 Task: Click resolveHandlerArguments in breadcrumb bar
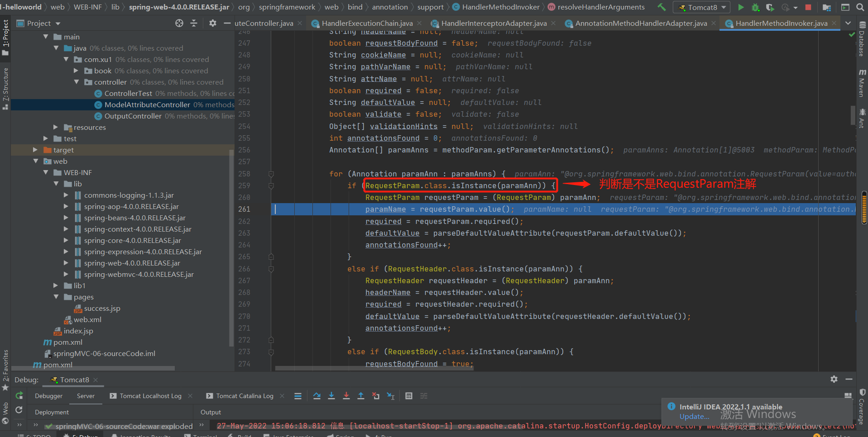pyautogui.click(x=601, y=7)
